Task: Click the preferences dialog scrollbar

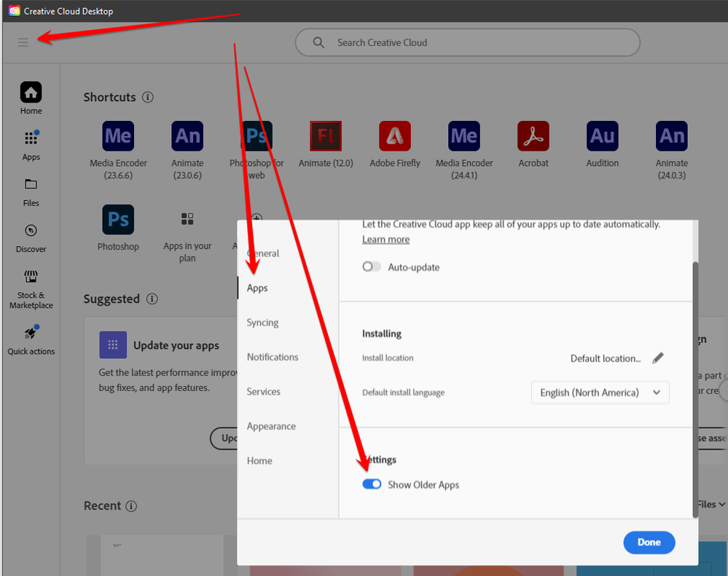Action: 695,390
